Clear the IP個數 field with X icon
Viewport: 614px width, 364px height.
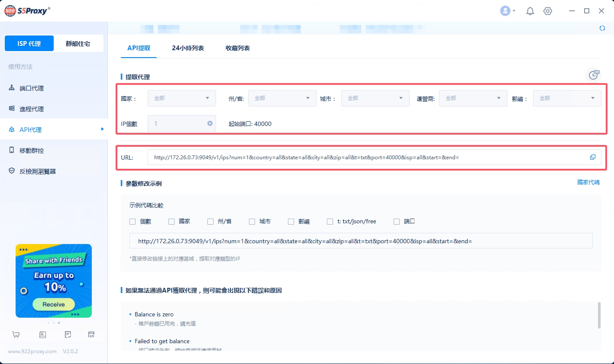210,123
